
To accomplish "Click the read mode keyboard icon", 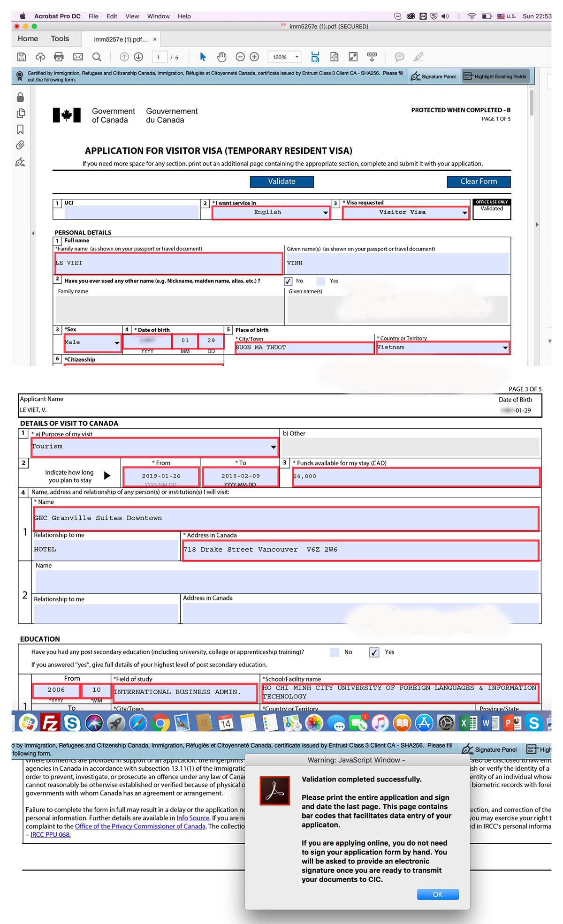I will coord(372,57).
